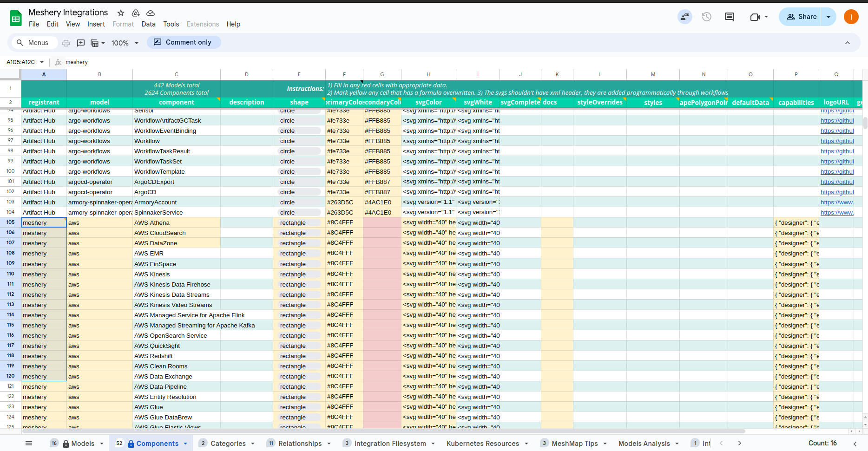
Task: Open the 100% zoom dropdown
Action: click(125, 43)
